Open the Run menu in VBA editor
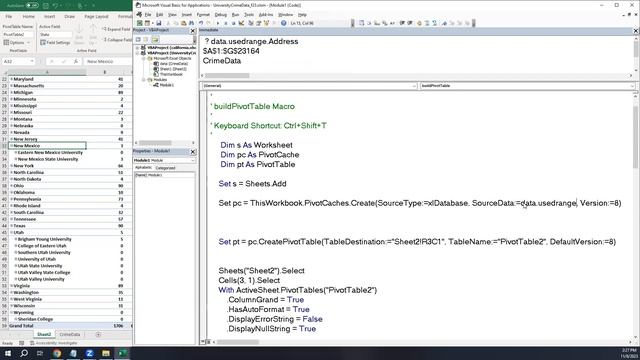The image size is (640, 360). [236, 15]
